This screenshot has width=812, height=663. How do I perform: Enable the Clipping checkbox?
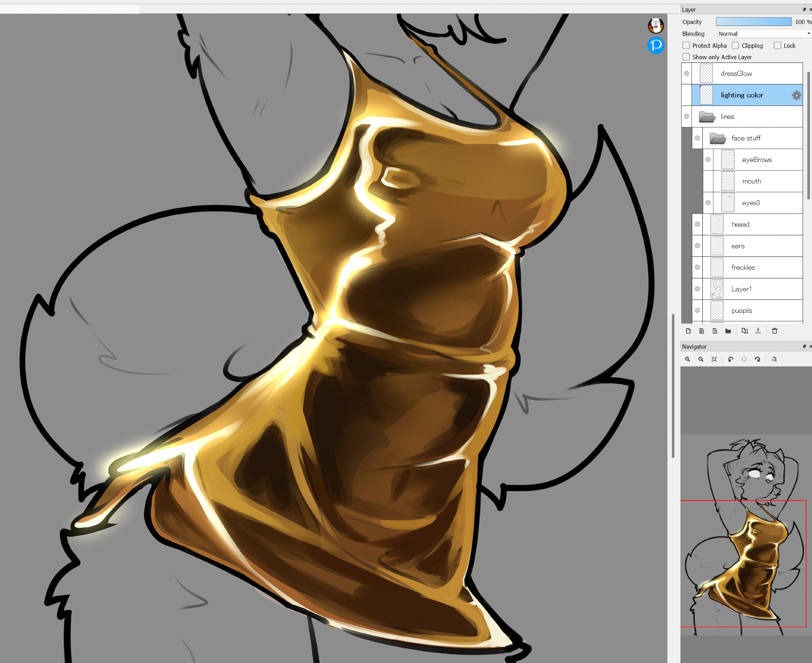[x=735, y=45]
